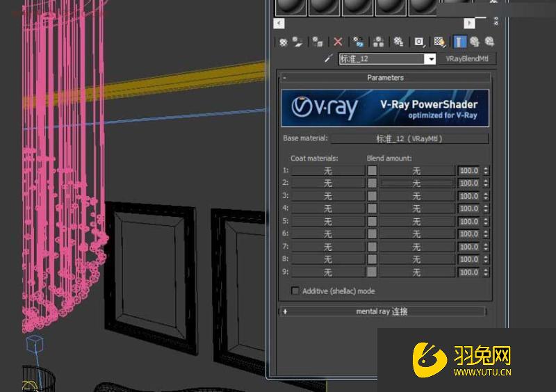Click Assign Material to Selection icon
This screenshot has height=392, width=556.
tap(318, 42)
